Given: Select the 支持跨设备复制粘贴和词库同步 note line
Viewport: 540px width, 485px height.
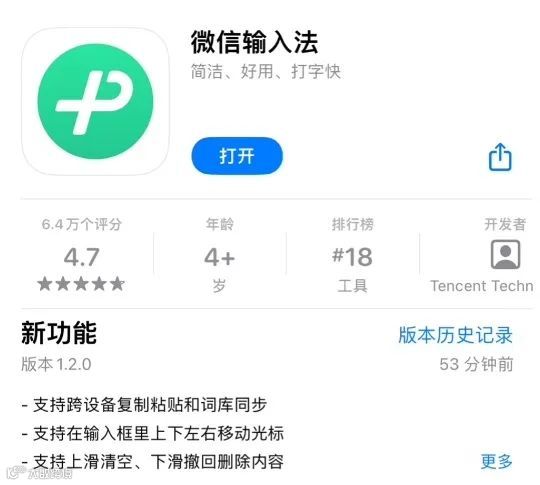Looking at the screenshot, I should pos(144,405).
